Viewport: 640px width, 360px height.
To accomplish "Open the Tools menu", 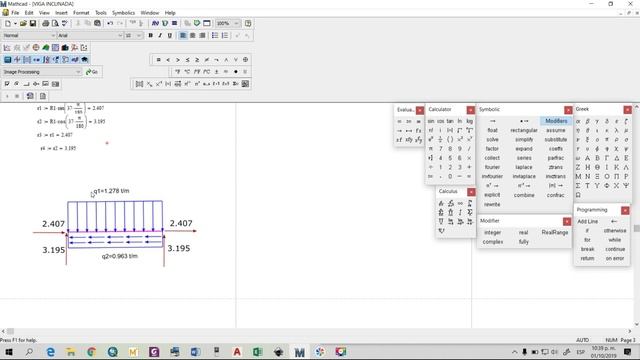I will tap(101, 13).
